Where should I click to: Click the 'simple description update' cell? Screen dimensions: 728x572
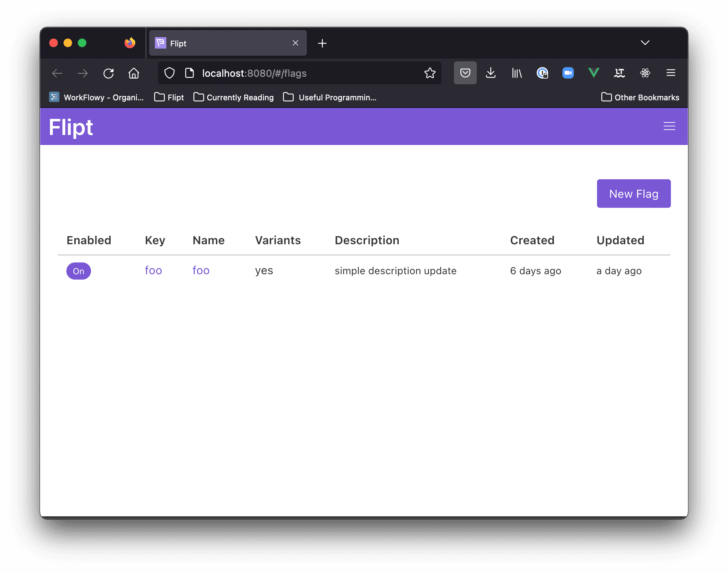click(x=395, y=271)
